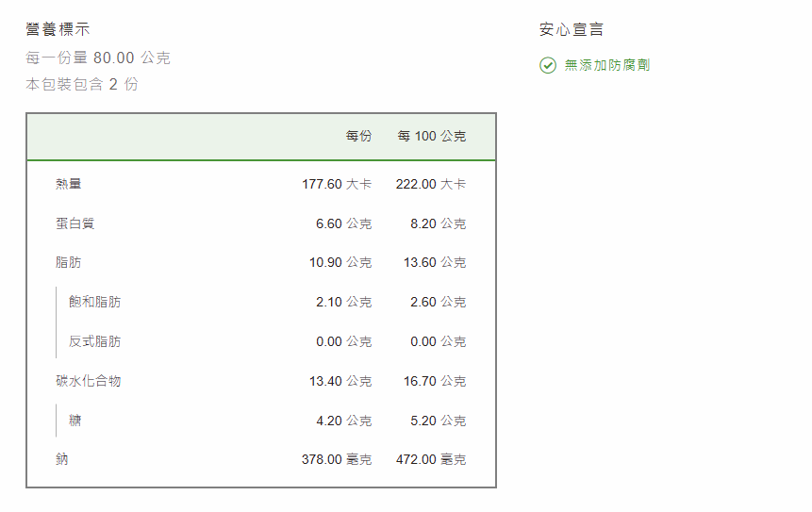Select the 反式脂肪 sub-row label
This screenshot has height=512, width=812.
[x=94, y=341]
